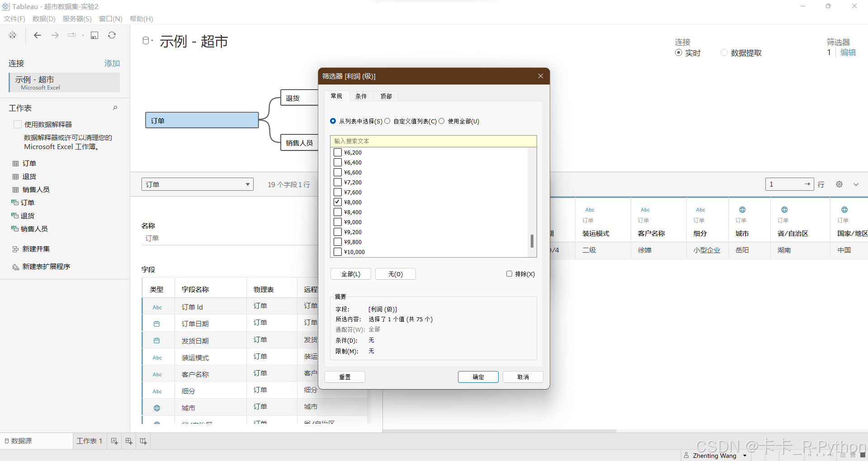Click the row count input field

point(789,184)
